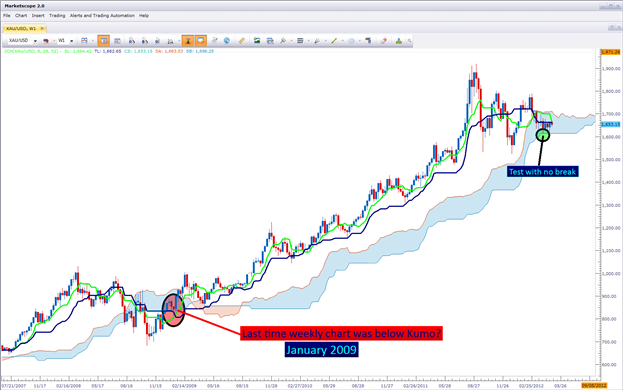This screenshot has width=623, height=390.
Task: Close the XAU/USD, W1 tab
Action: (x=42, y=29)
